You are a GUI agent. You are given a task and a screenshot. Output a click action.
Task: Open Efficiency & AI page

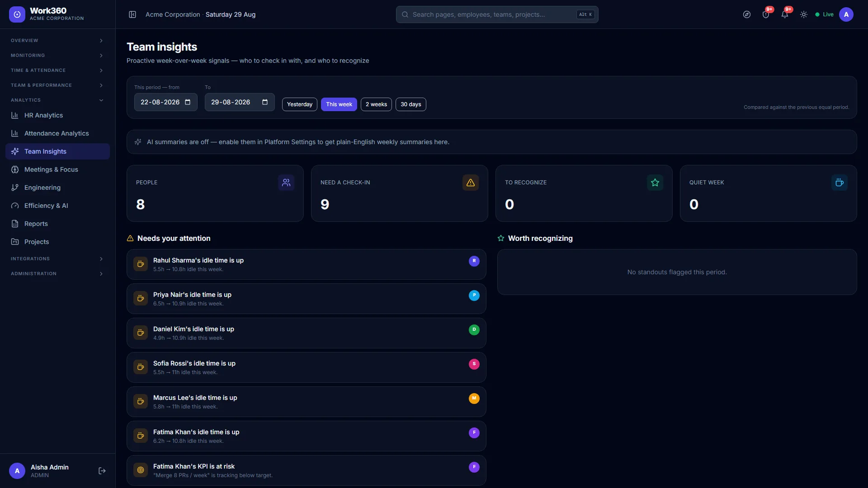(x=57, y=206)
